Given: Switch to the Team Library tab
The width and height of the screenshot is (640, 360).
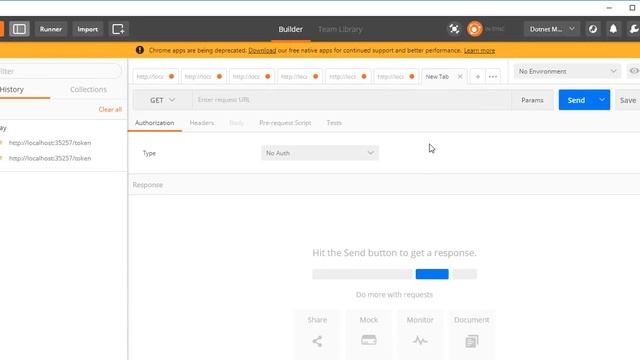Looking at the screenshot, I should click(340, 29).
